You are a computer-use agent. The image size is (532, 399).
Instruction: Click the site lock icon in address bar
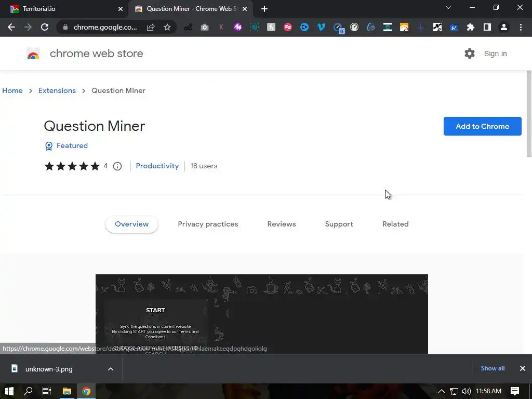click(65, 27)
